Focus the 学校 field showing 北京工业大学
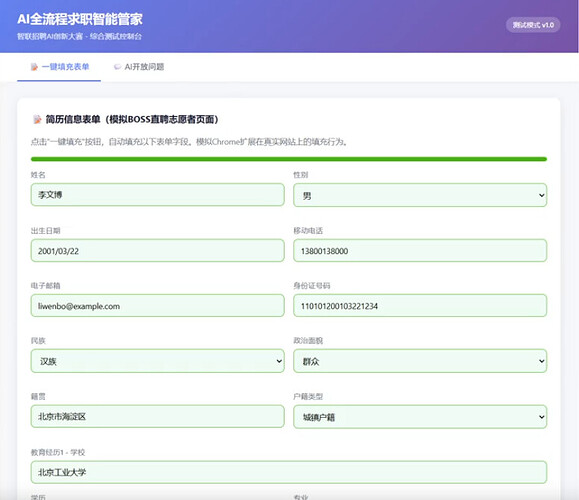The image size is (579, 500). click(289, 472)
